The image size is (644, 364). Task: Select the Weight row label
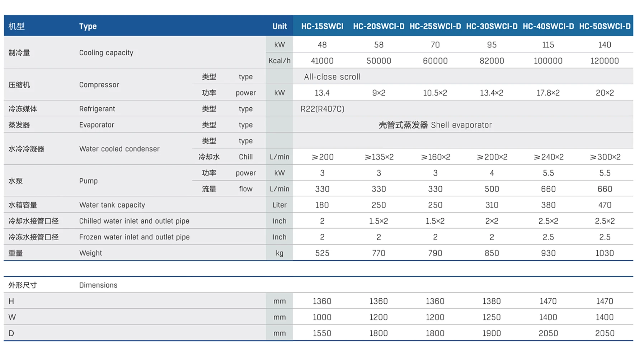point(90,253)
